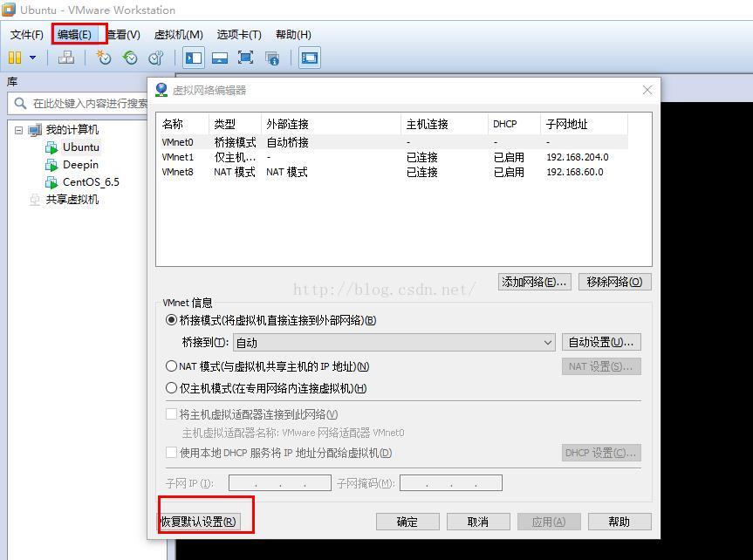Image resolution: width=753 pixels, height=560 pixels.
Task: Open the 文件(F) menu
Action: click(x=27, y=35)
